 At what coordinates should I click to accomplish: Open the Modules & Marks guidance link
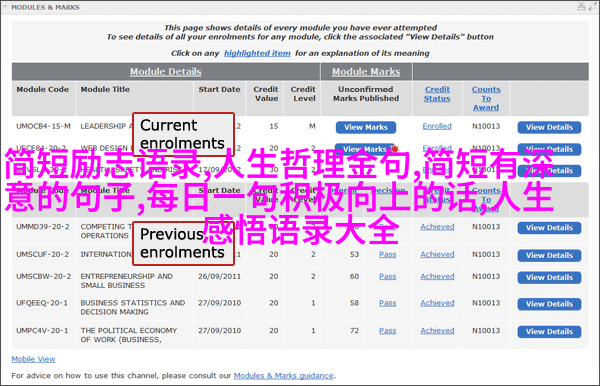click(x=284, y=376)
